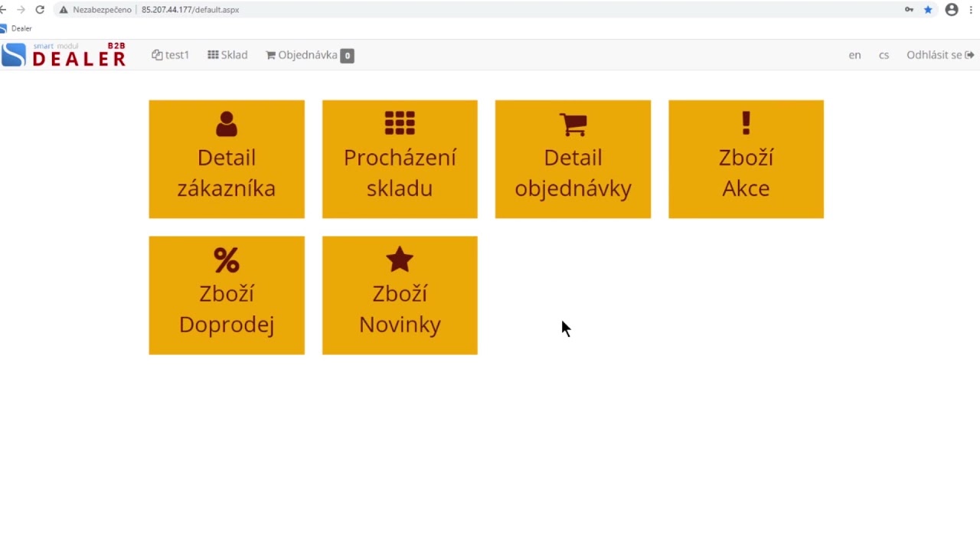Screen dimensions: 980x551
Task: Click the browser reload button
Action: click(40, 10)
